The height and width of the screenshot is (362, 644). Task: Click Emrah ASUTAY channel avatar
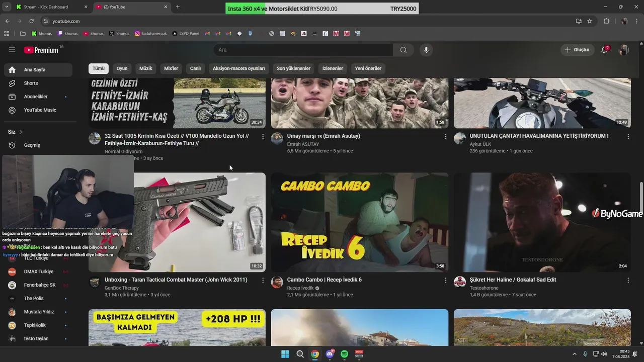(277, 139)
